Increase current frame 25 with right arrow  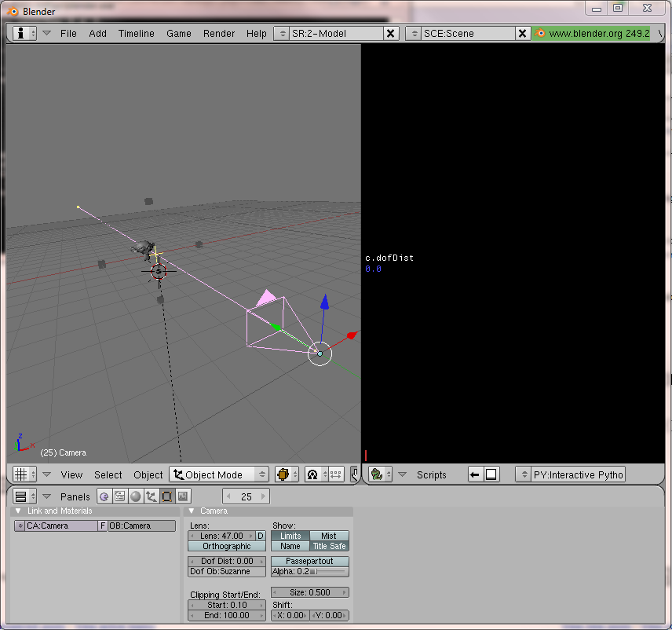[264, 496]
